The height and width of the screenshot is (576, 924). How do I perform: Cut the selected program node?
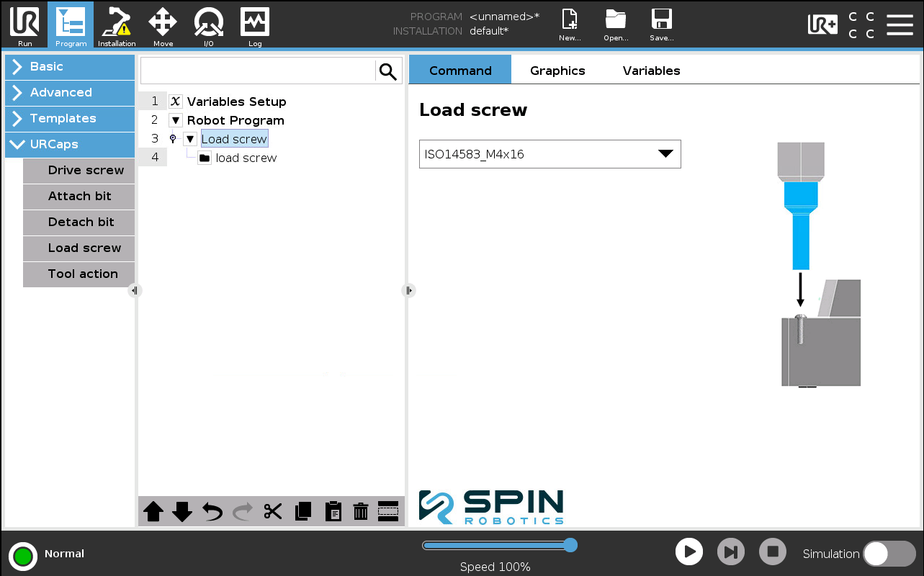(x=273, y=511)
